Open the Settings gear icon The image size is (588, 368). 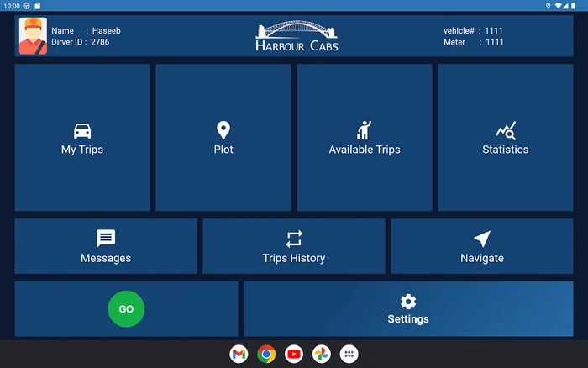tap(408, 302)
